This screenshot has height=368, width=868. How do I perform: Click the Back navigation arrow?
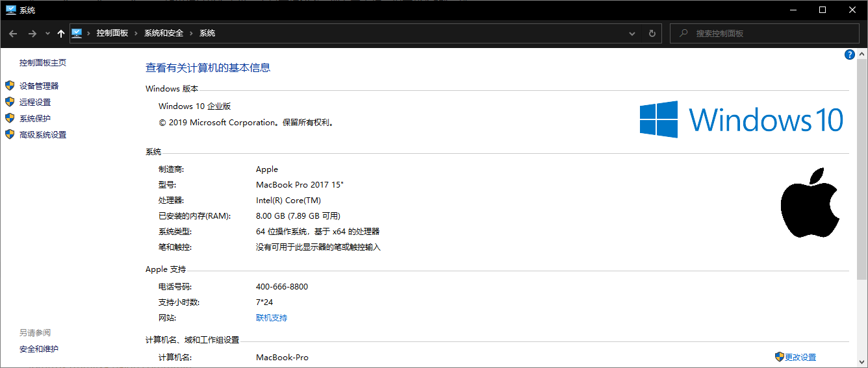coord(13,33)
